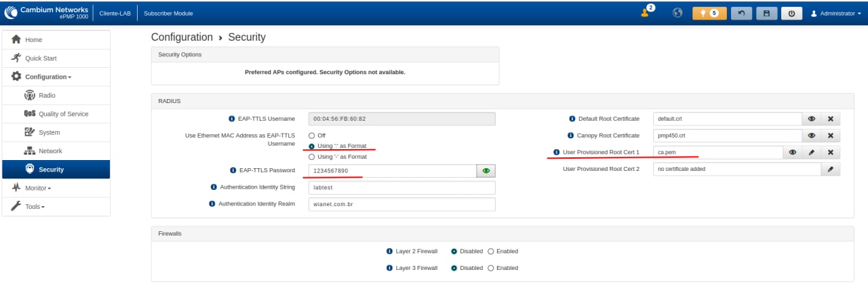Image resolution: width=868 pixels, height=293 pixels.
Task: Go to the Home page in the sidebar
Action: [56, 40]
